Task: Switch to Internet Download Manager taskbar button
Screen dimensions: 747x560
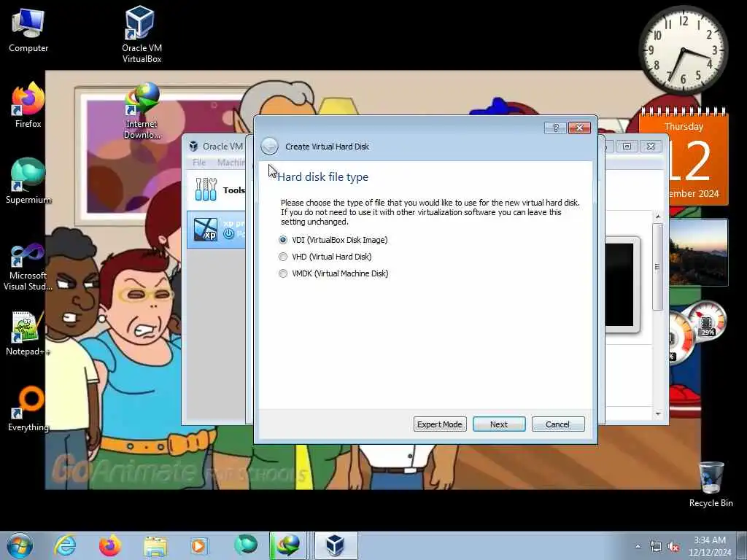Action: pyautogui.click(x=288, y=545)
